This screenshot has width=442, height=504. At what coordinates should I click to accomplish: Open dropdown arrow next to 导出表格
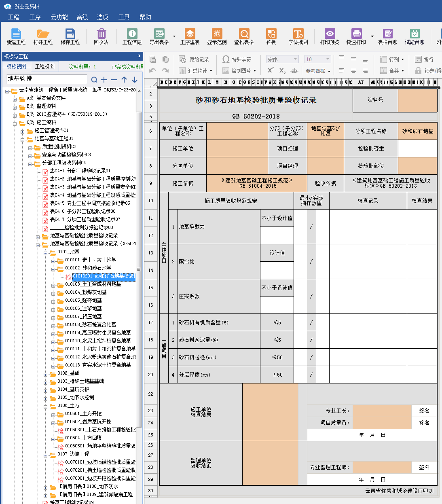(174, 36)
